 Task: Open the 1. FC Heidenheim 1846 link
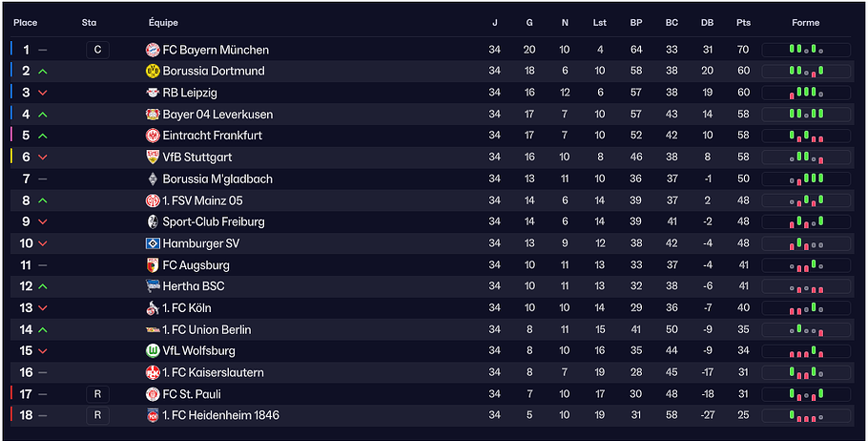[220, 415]
